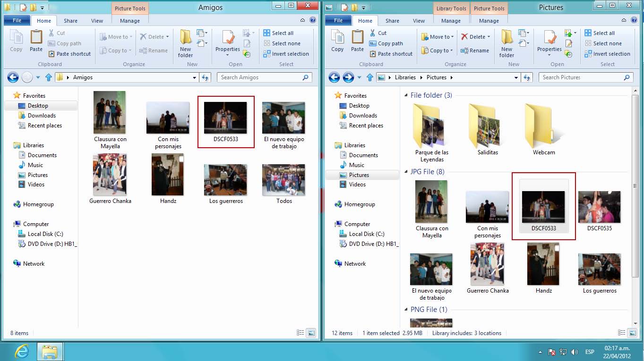Screen dimensions: 644x361
Task: Select the Todos thumbnail in Amigos folder
Action: 283,181
